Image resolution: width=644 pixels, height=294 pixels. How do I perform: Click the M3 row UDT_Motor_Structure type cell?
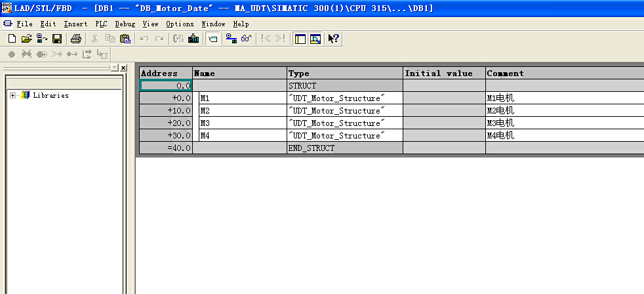pyautogui.click(x=344, y=123)
